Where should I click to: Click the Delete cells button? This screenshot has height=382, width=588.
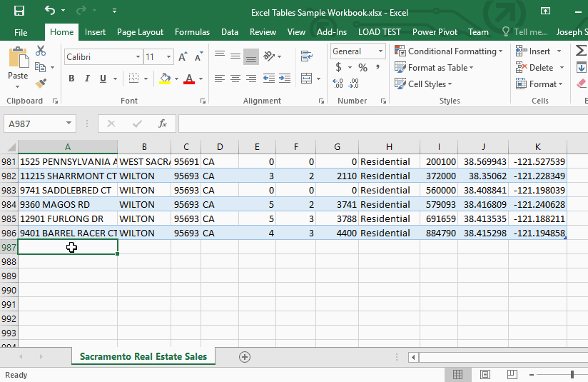(x=534, y=68)
